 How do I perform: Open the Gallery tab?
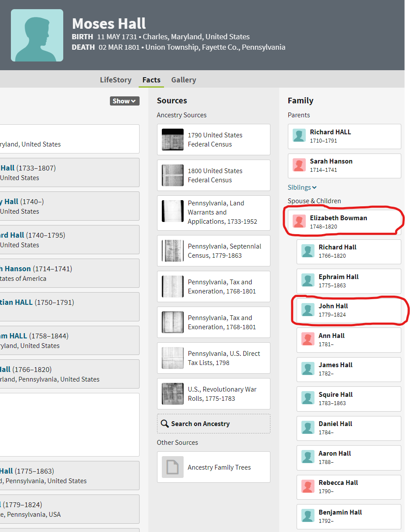pos(184,80)
